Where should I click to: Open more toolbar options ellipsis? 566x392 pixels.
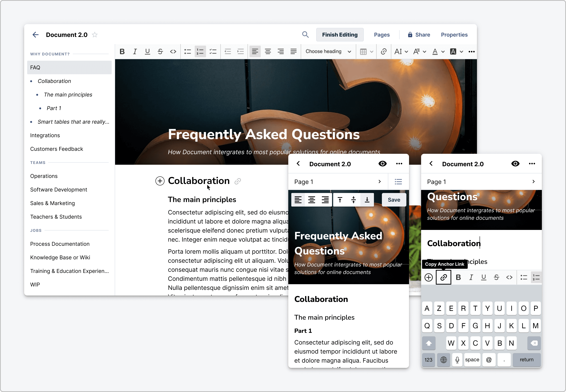pos(471,52)
